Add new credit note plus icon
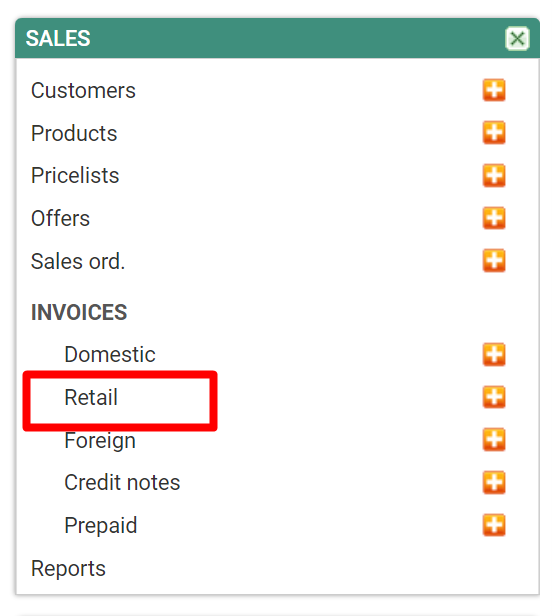 click(494, 482)
